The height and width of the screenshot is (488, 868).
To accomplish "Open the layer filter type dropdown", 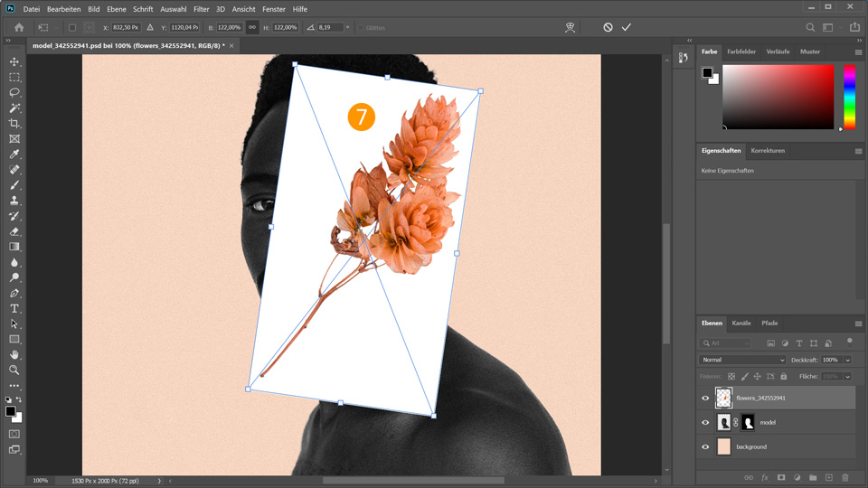I will (x=724, y=343).
